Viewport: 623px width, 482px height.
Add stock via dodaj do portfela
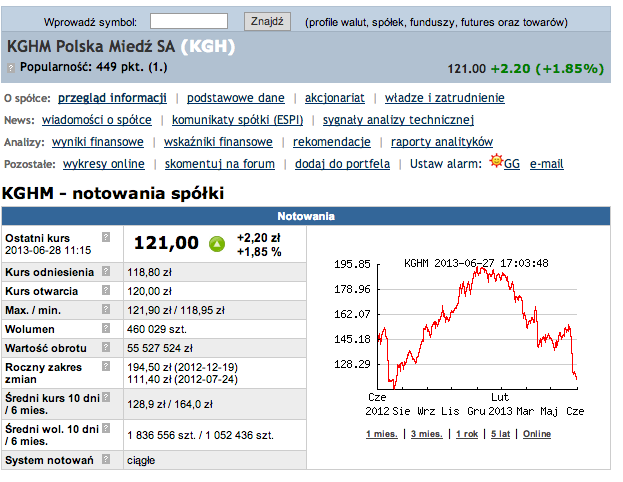(x=343, y=164)
